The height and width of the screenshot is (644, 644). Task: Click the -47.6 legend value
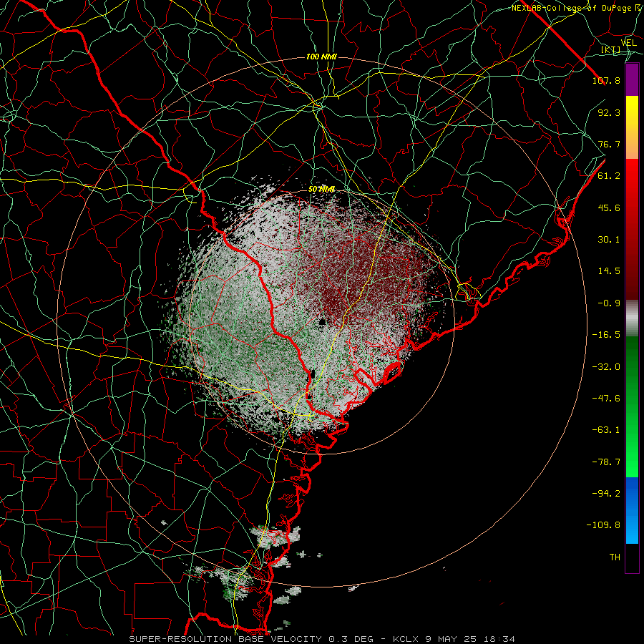[606, 399]
